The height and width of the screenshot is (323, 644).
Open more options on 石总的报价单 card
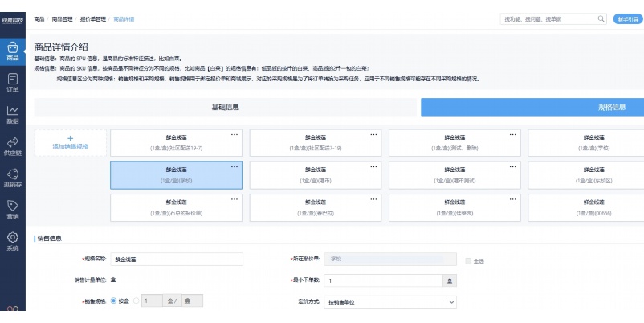(234, 199)
